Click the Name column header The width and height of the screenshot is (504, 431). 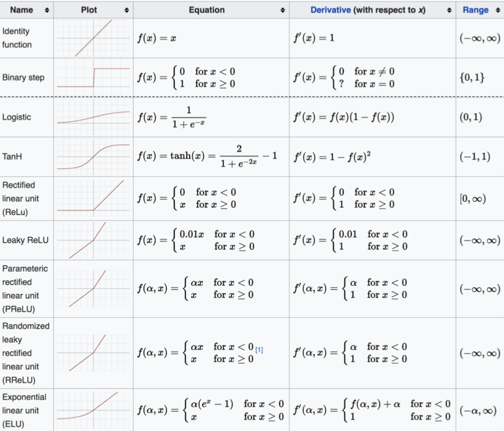click(27, 10)
